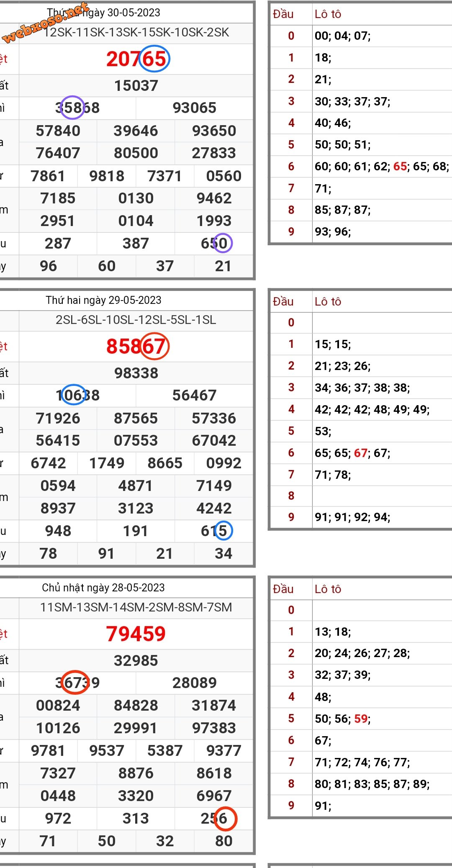This screenshot has height=868, width=452.
Task: Click the number 1749
Action: 107,463
